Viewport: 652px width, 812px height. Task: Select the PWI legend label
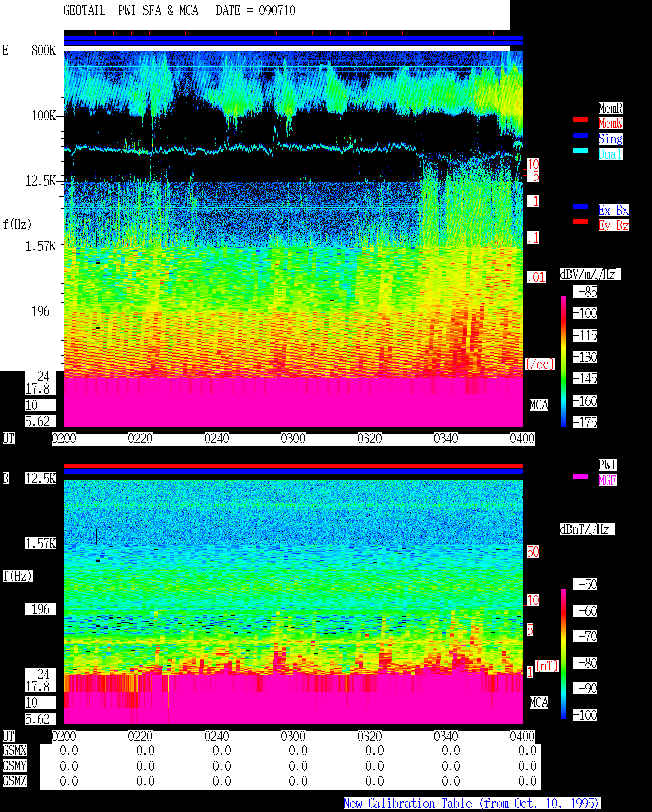tap(607, 465)
